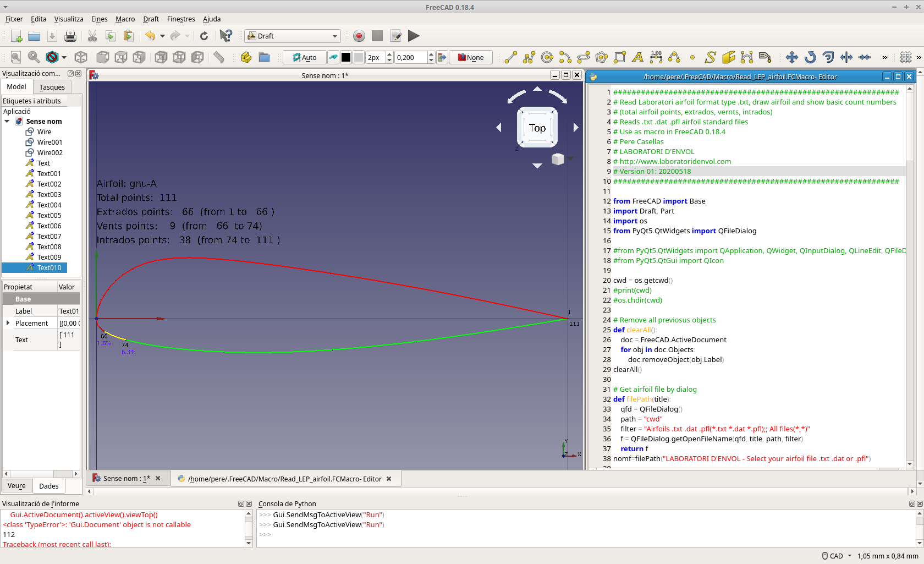Image resolution: width=924 pixels, height=564 pixels.
Task: Create a new document with the toolbar icon
Action: coord(16,36)
